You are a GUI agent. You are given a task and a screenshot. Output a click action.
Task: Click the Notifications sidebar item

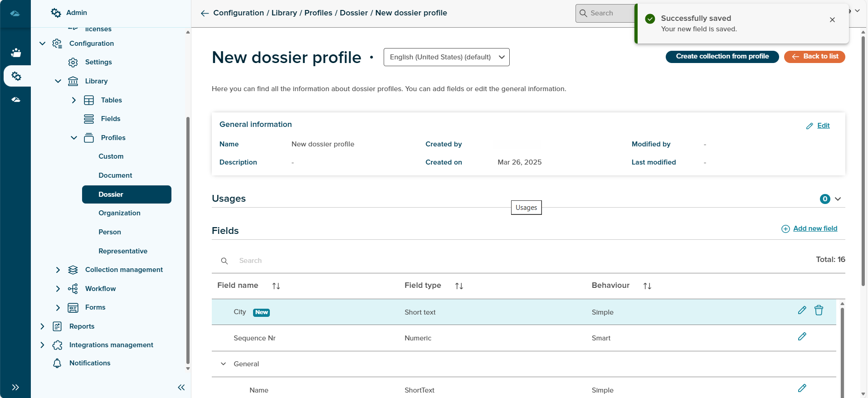90,363
